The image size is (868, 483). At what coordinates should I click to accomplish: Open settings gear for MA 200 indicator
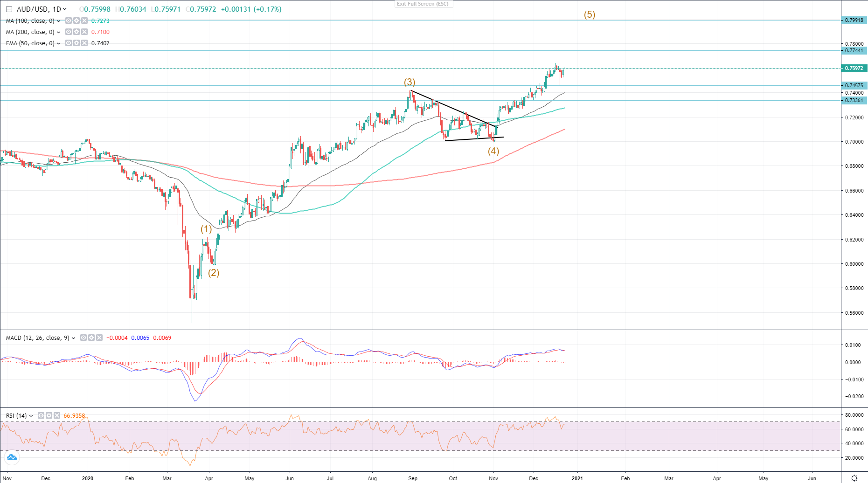[x=76, y=32]
